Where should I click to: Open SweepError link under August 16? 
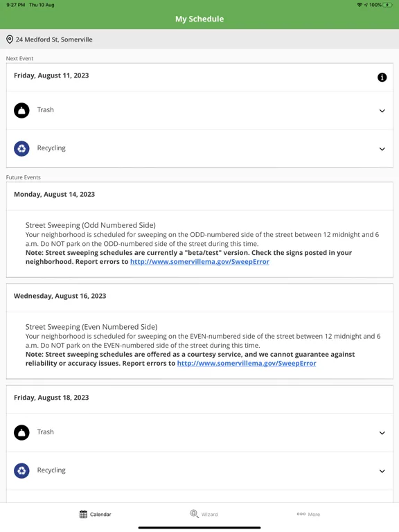[247, 364]
